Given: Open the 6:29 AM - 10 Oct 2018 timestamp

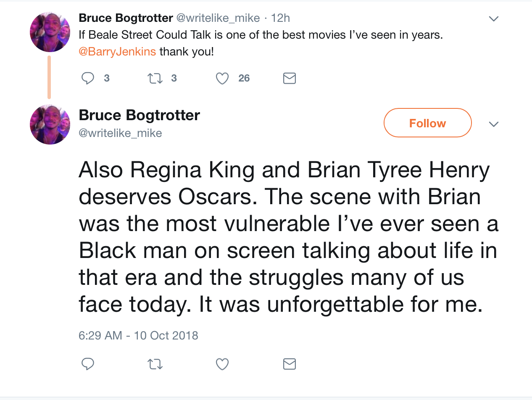Looking at the screenshot, I should [x=138, y=335].
